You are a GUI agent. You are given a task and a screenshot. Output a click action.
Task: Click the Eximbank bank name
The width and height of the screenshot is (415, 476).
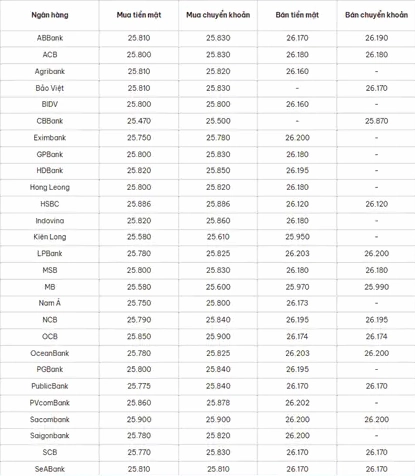(x=50, y=138)
